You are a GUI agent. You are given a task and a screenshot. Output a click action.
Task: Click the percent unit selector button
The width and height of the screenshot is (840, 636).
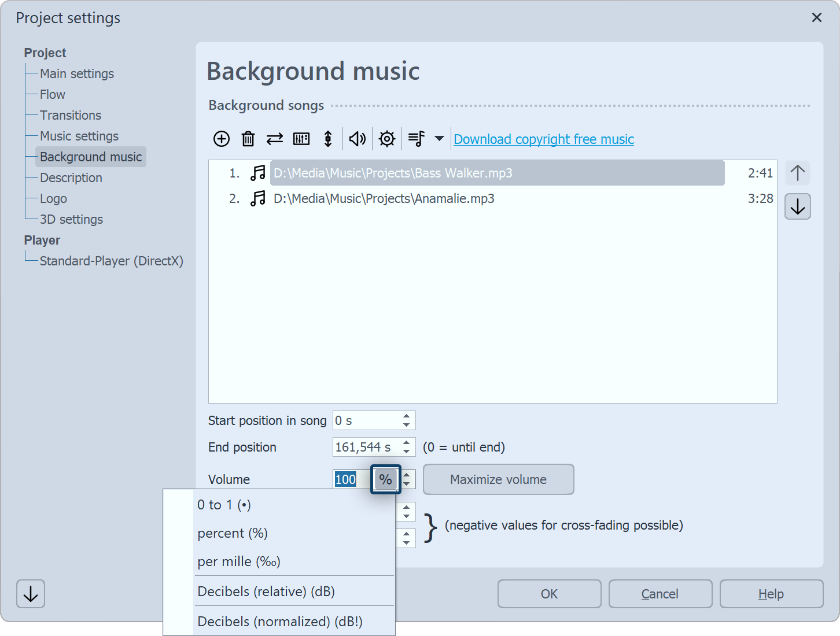[x=385, y=479]
